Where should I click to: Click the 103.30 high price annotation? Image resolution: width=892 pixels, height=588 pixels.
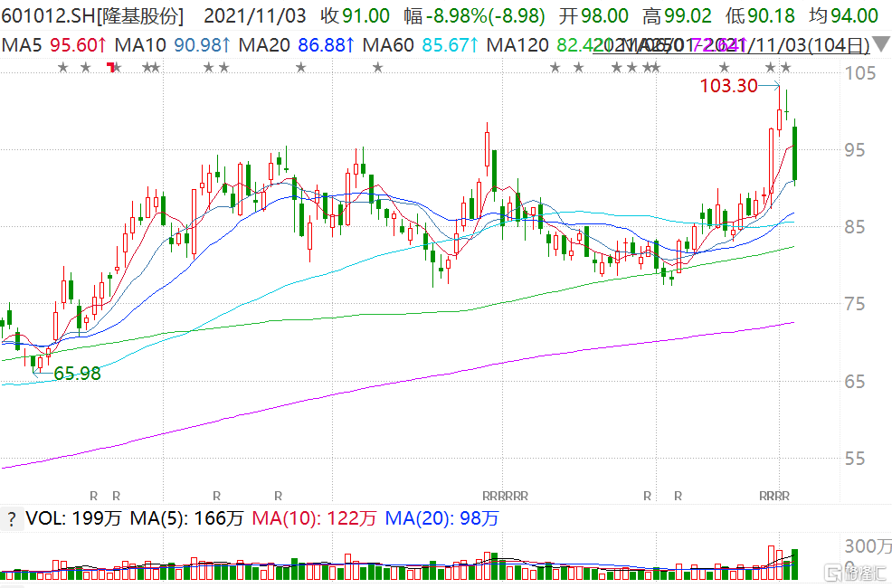click(x=729, y=86)
